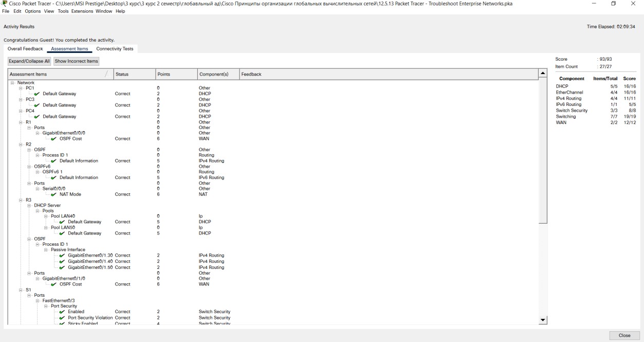
Task: Click the Item Count value 27/27
Action: (605, 66)
